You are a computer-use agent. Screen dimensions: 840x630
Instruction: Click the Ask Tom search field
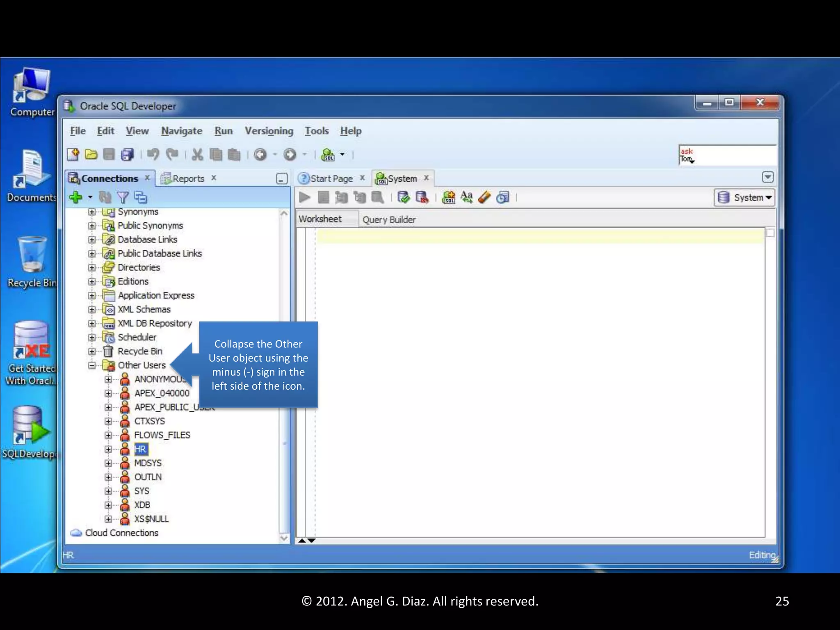pos(734,155)
